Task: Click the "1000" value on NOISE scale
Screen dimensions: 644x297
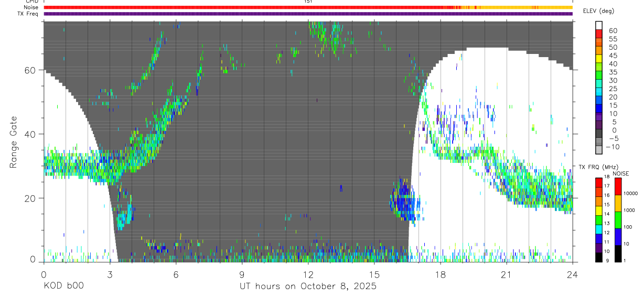Action: 628,210
